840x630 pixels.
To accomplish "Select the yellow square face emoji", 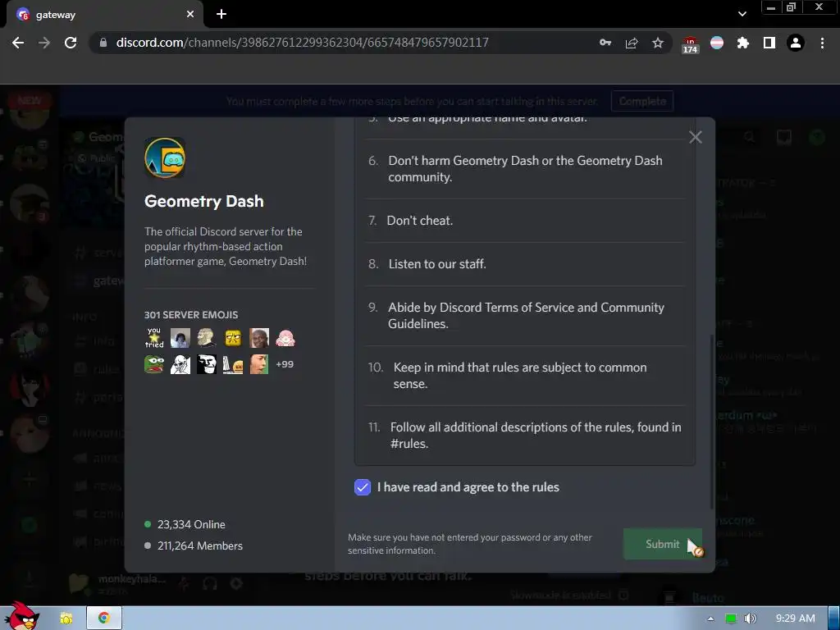I will pyautogui.click(x=233, y=338).
